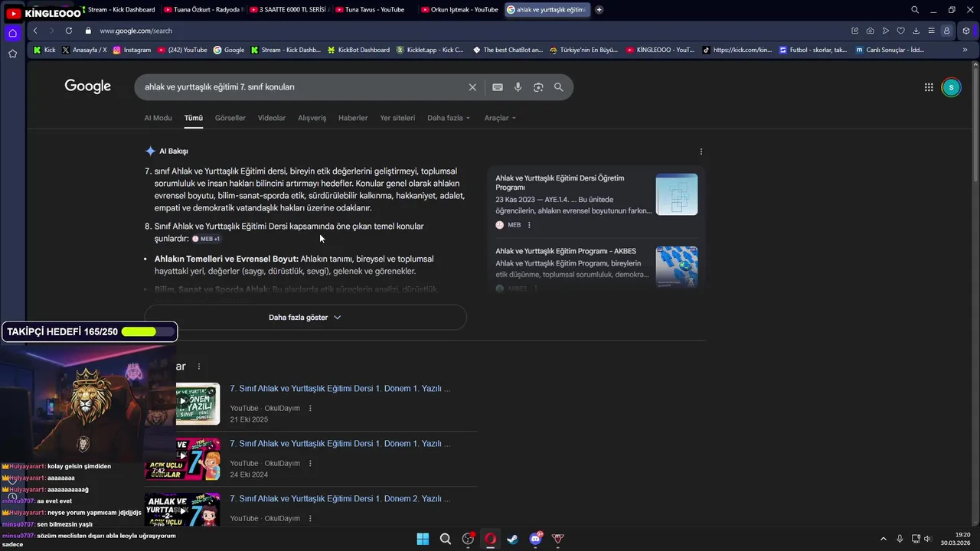Open downloads from the toolbar
Image resolution: width=980 pixels, height=551 pixels.
(x=916, y=31)
